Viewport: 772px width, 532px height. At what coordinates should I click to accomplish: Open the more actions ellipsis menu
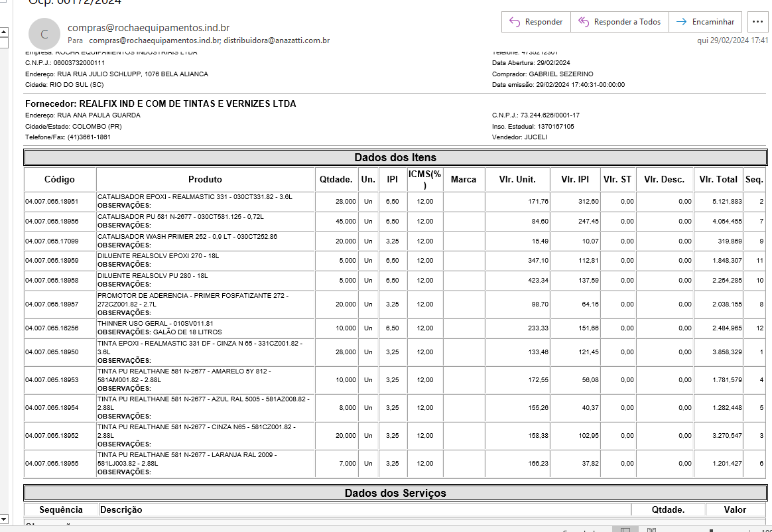(x=757, y=22)
